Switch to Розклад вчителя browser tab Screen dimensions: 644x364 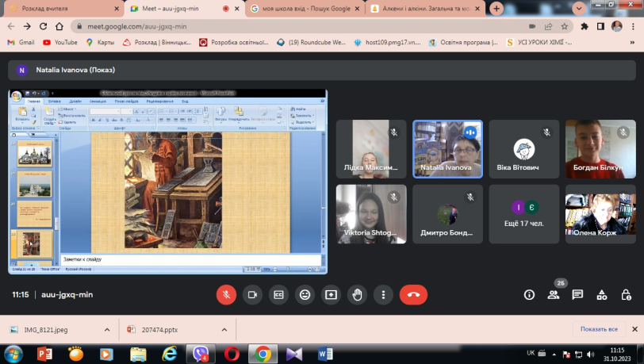62,9
